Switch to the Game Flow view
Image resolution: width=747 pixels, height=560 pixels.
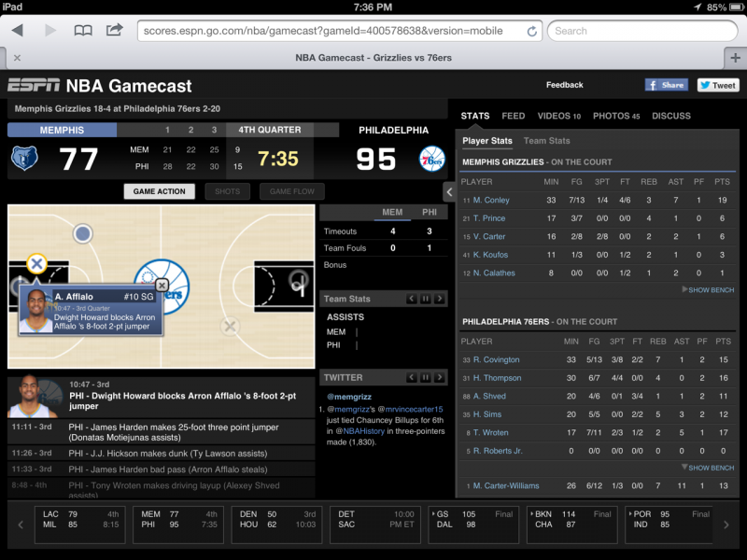click(x=292, y=191)
